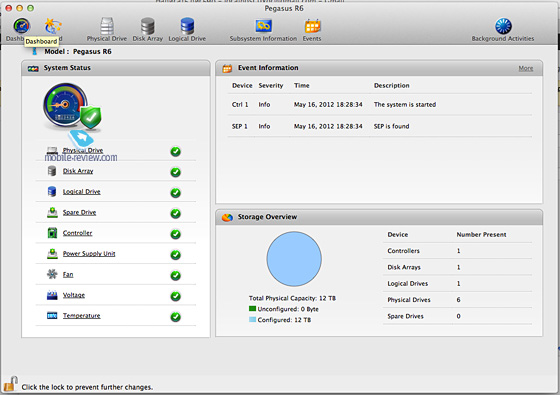
Task: Click the Fan icon in System Status
Action: pos(52,274)
